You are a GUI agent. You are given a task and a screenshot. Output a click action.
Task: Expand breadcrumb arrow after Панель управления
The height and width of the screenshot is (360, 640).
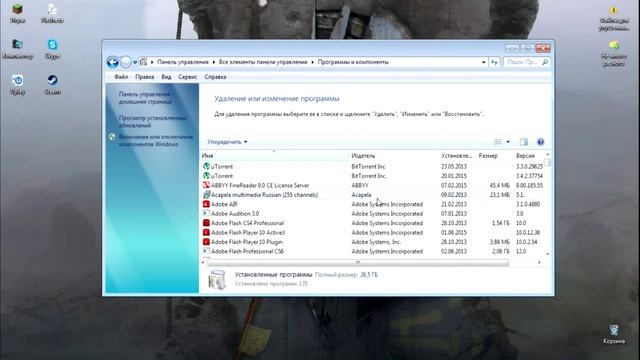point(213,62)
